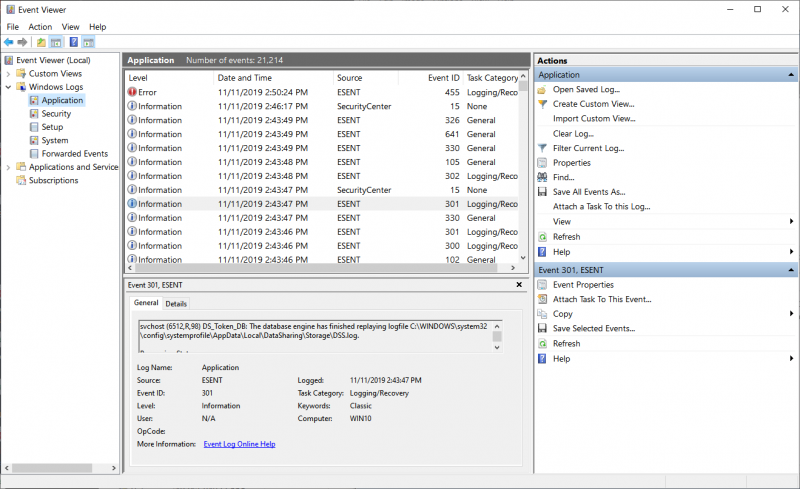Open the Event Log Online Help link
800x489 pixels.
239,444
